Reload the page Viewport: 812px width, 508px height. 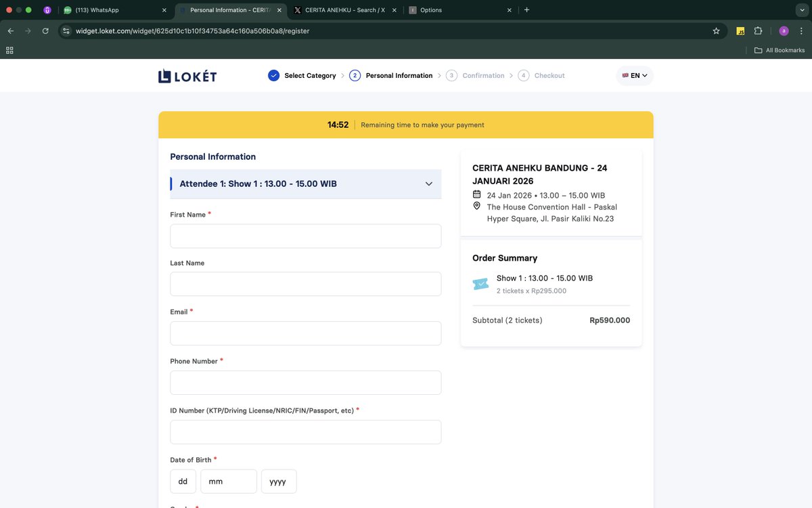click(45, 30)
